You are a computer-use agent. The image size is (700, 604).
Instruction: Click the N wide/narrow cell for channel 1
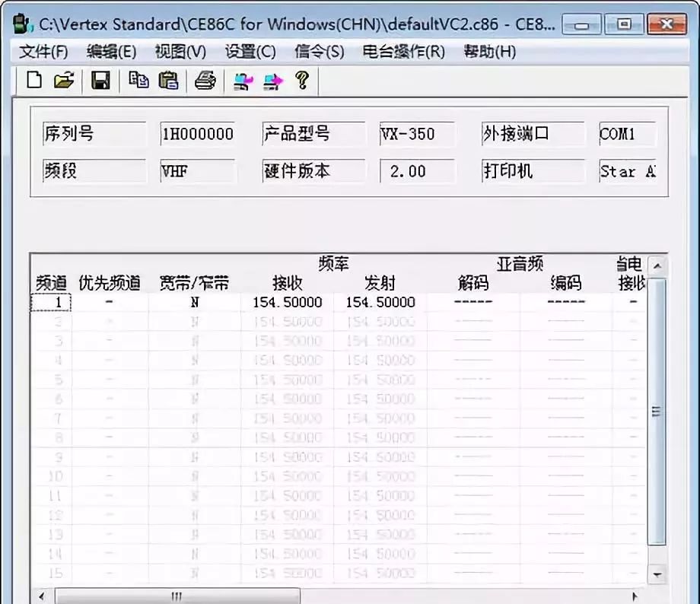[194, 302]
